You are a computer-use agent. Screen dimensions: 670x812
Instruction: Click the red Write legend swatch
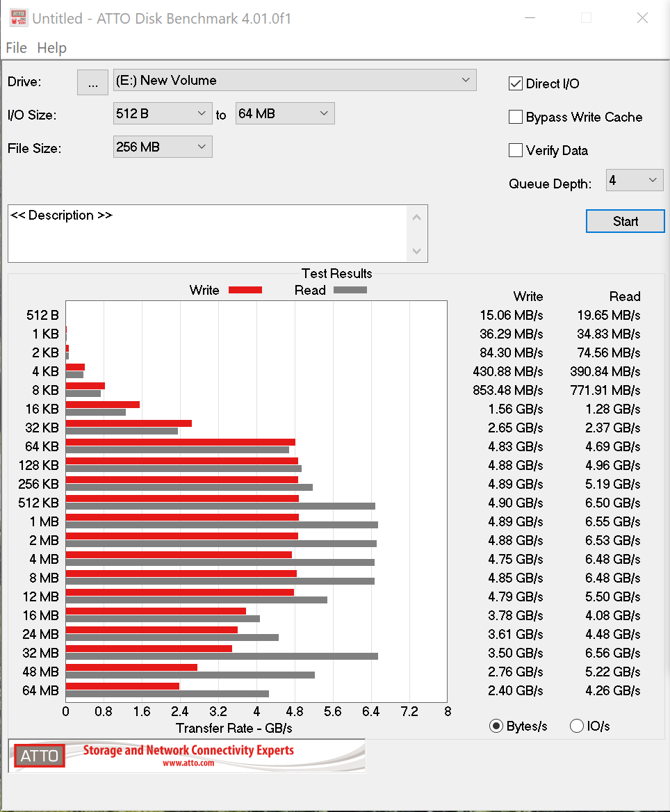[x=245, y=290]
